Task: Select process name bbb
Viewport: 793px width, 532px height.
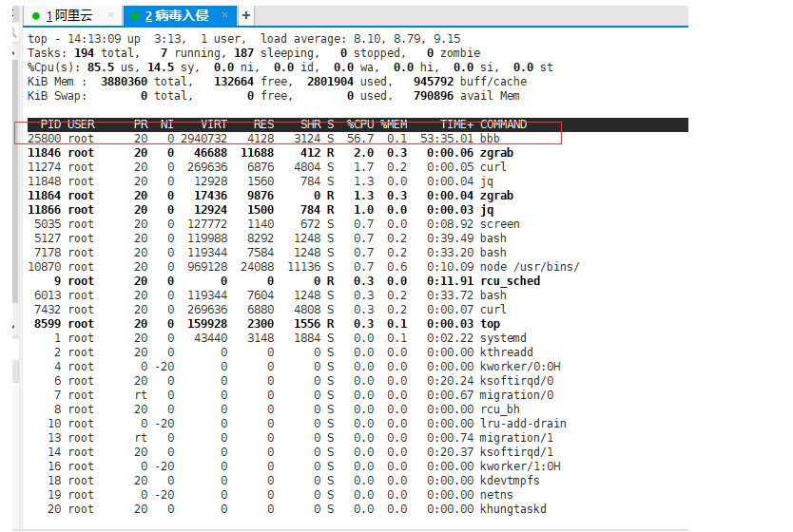Action: tap(490, 139)
